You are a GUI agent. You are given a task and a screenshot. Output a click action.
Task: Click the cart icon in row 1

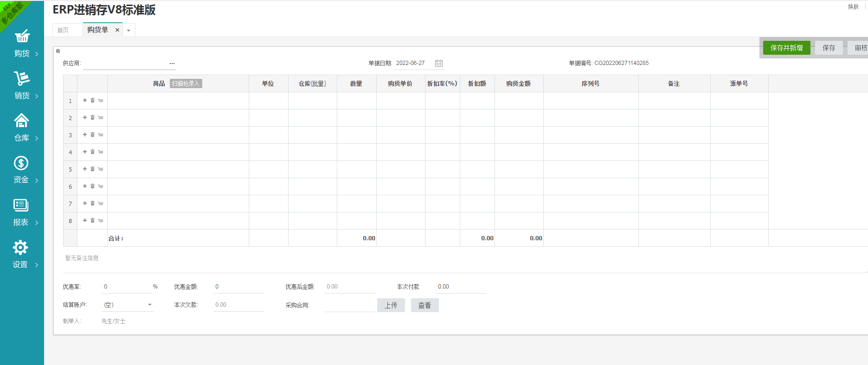[100, 100]
